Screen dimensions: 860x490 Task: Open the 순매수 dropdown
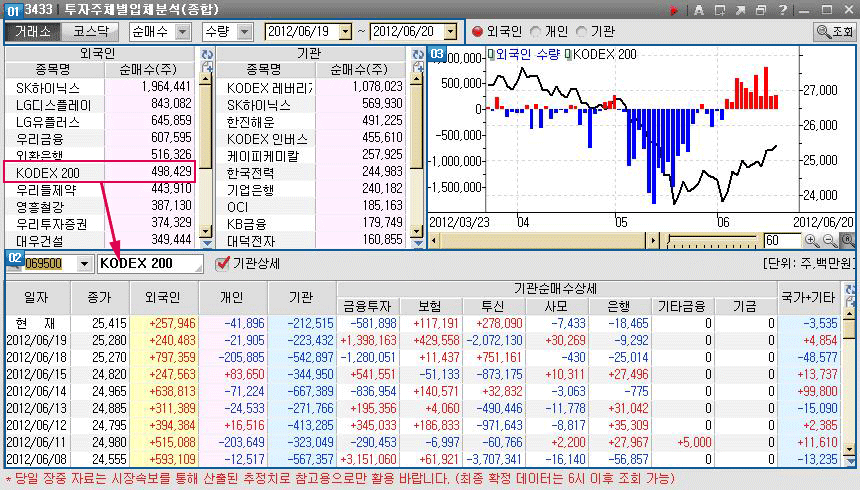181,31
